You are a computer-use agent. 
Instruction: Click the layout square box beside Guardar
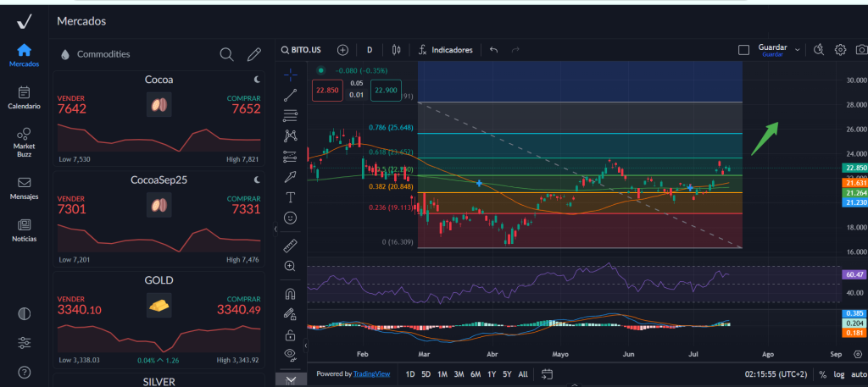click(744, 50)
